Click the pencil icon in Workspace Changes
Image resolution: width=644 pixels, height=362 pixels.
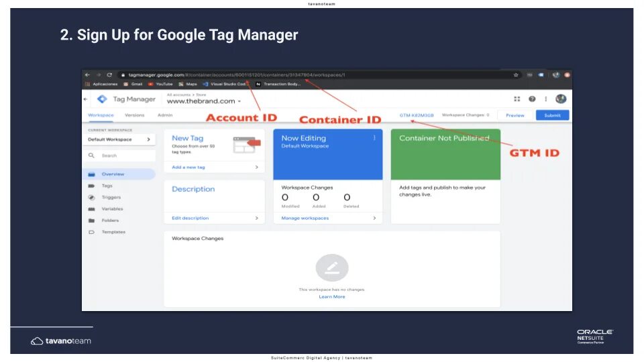[332, 267]
